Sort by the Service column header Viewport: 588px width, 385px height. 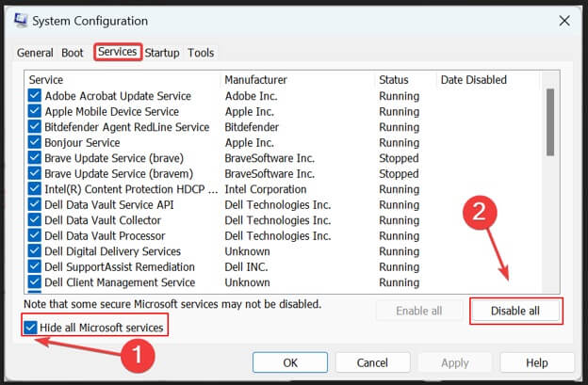click(46, 80)
